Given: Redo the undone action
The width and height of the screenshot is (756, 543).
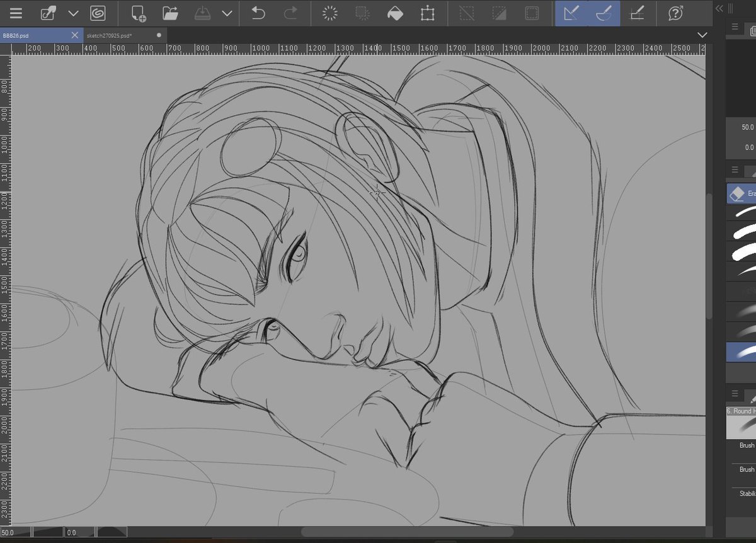Looking at the screenshot, I should coord(290,13).
